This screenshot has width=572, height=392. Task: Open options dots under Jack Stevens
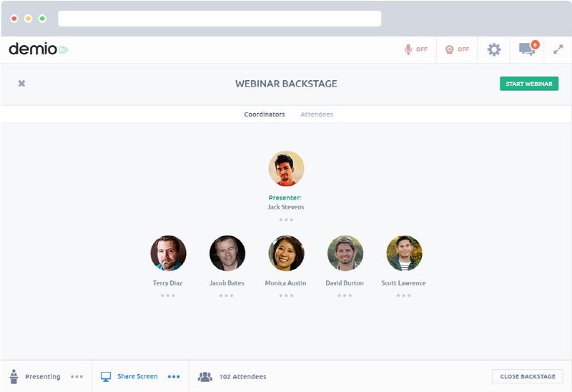tap(286, 220)
